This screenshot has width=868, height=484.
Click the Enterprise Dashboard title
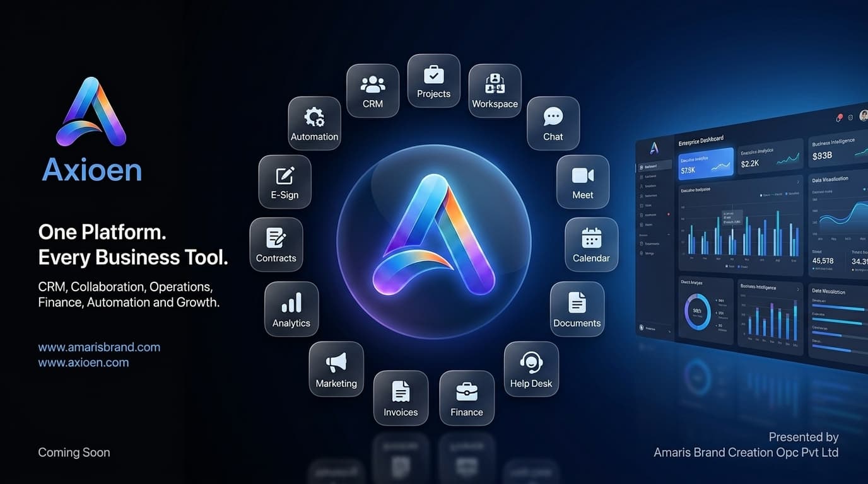coord(701,141)
